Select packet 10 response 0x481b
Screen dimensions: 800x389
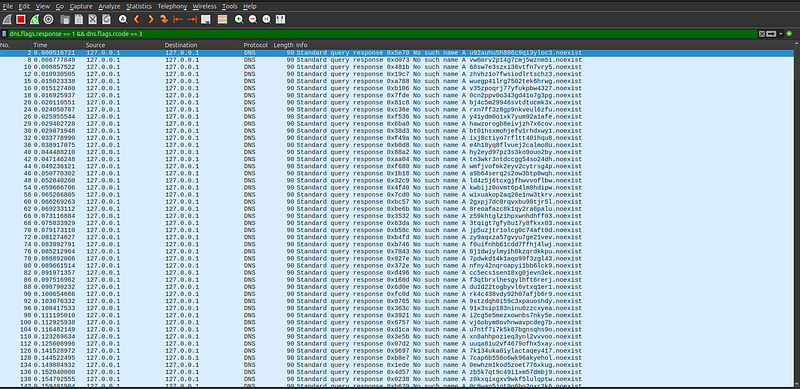(x=396, y=67)
